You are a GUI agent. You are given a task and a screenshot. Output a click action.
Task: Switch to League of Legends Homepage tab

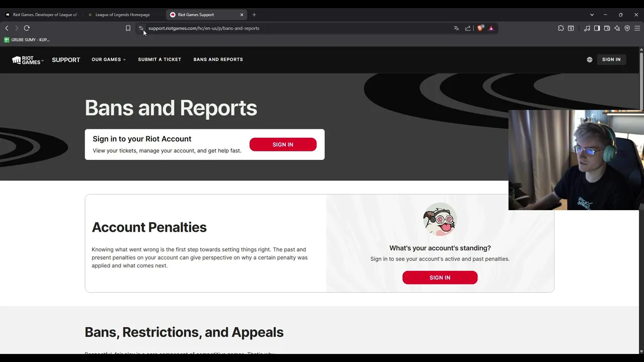pyautogui.click(x=123, y=15)
